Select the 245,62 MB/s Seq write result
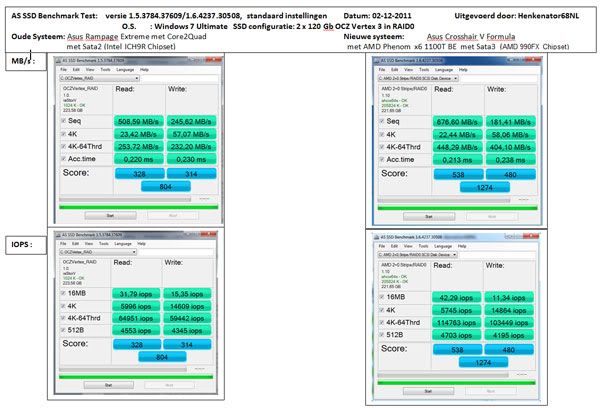Image resolution: width=600 pixels, height=408 pixels. point(191,121)
